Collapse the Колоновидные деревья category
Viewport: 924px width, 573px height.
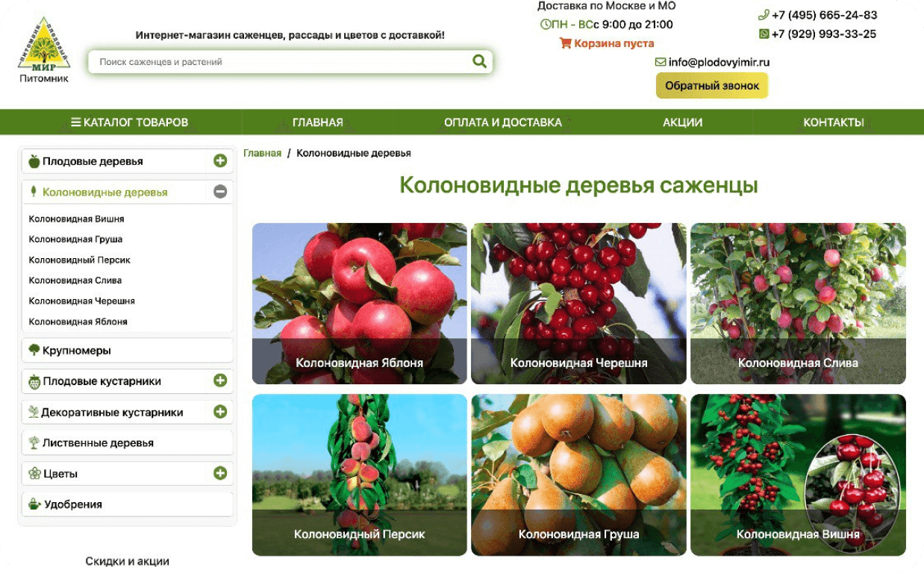click(x=220, y=192)
